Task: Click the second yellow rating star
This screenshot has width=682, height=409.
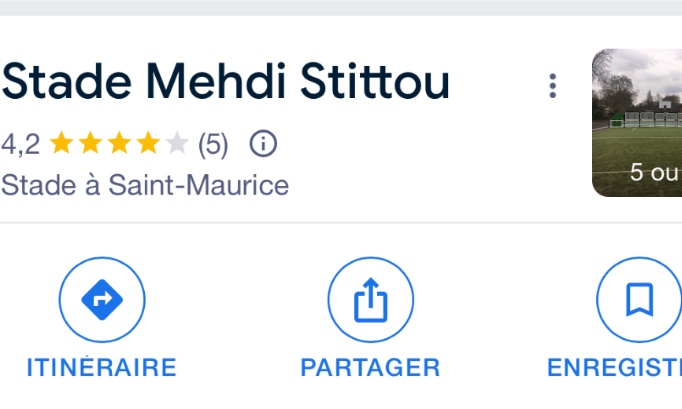Action: click(x=90, y=145)
